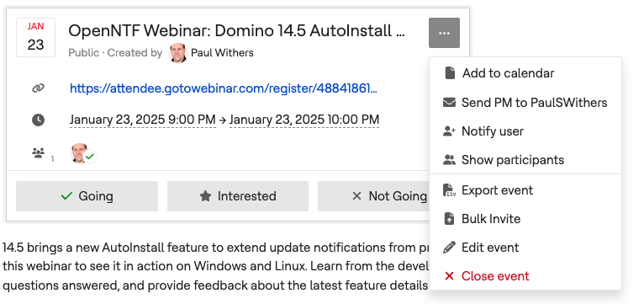
Task: Select Add to calendar menu entry
Action: (x=525, y=73)
